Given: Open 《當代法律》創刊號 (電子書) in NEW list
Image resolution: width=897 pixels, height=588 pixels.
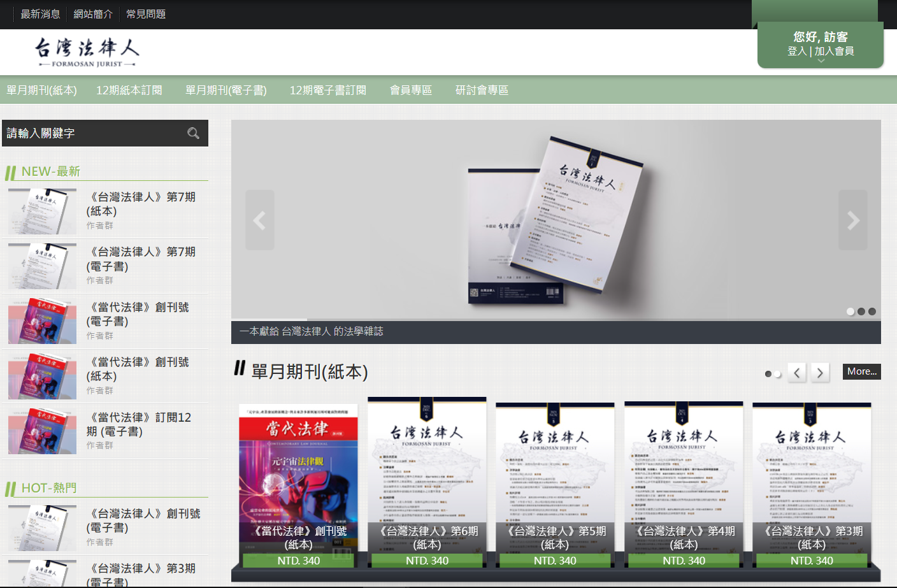Looking at the screenshot, I should pyautogui.click(x=138, y=314).
